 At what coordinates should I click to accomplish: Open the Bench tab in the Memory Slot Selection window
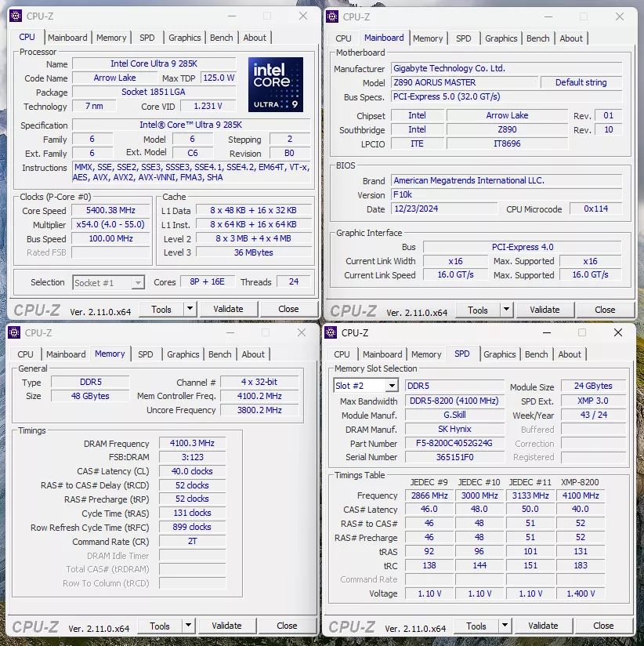(x=537, y=354)
